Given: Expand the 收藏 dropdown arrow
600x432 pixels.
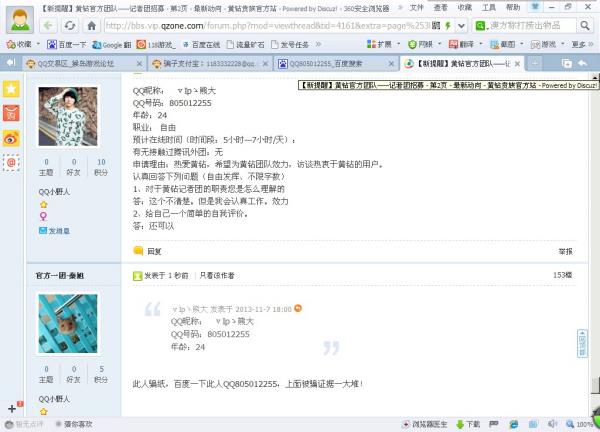Looking at the screenshot, I should tap(38, 44).
